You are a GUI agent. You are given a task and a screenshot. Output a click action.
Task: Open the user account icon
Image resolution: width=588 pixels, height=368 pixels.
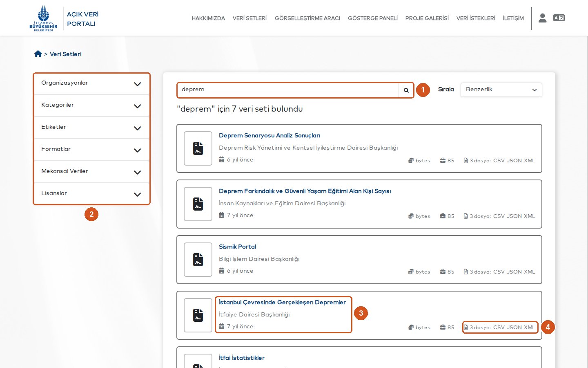[x=542, y=18]
